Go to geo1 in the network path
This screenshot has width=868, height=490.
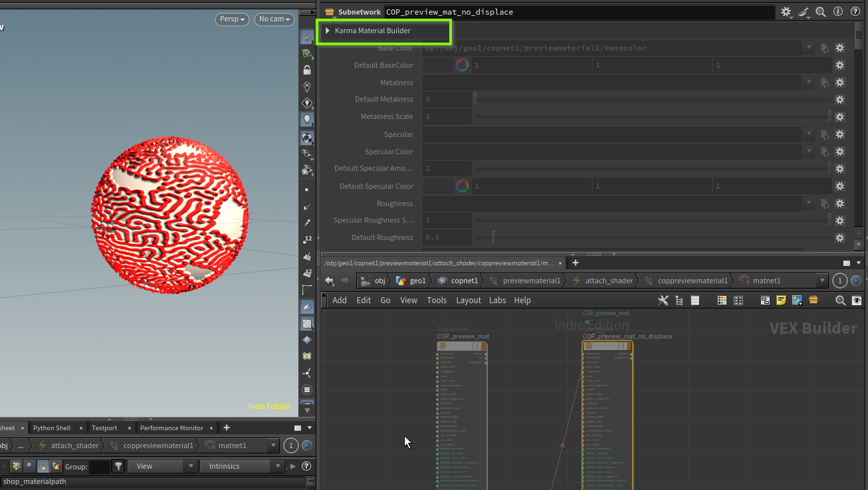(411, 281)
